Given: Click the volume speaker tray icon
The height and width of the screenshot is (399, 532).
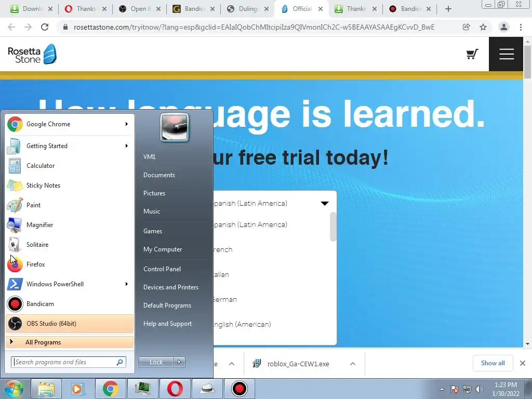Looking at the screenshot, I should tap(480, 389).
